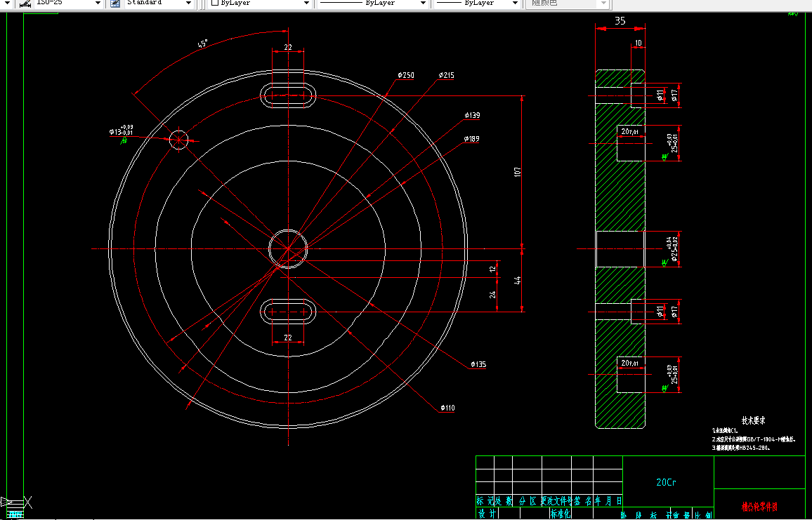Select the ø135 diameter label

478,364
